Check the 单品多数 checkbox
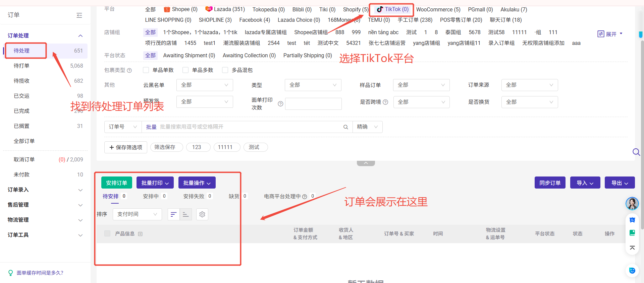 [x=185, y=70]
